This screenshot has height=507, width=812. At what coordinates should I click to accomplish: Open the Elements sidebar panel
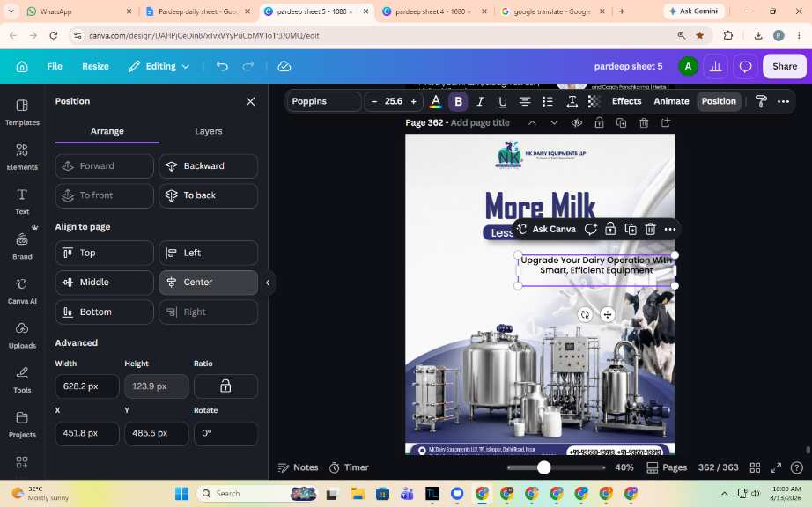coord(22,157)
